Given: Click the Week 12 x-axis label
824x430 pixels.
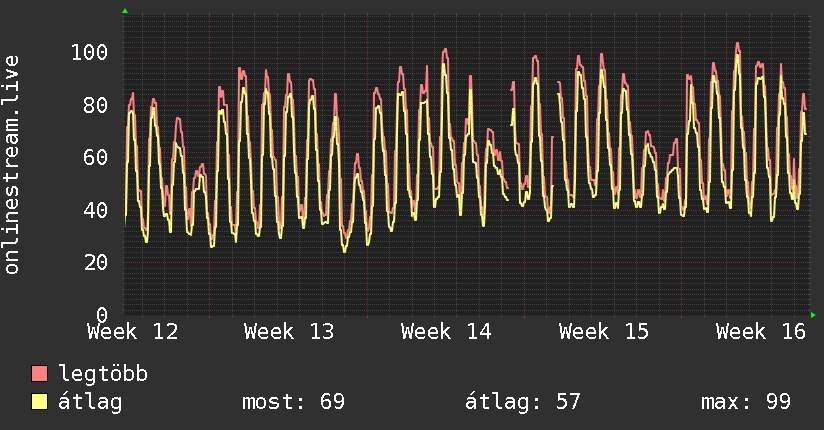Looking at the screenshot, I should coord(133,332).
